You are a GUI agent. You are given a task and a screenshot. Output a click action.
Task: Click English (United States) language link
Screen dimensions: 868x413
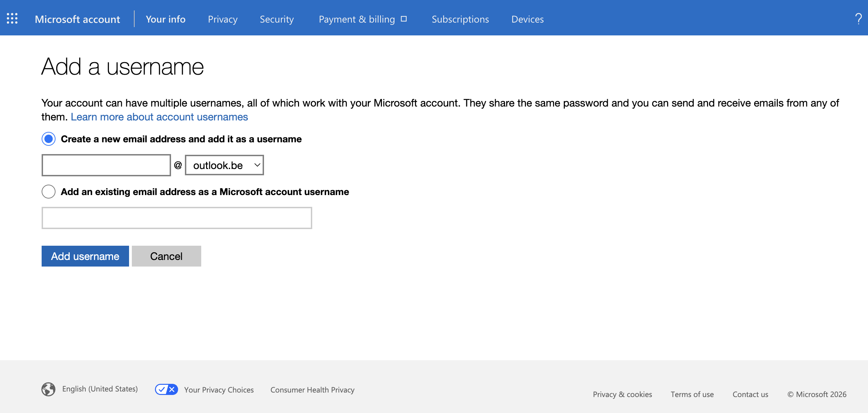tap(100, 389)
